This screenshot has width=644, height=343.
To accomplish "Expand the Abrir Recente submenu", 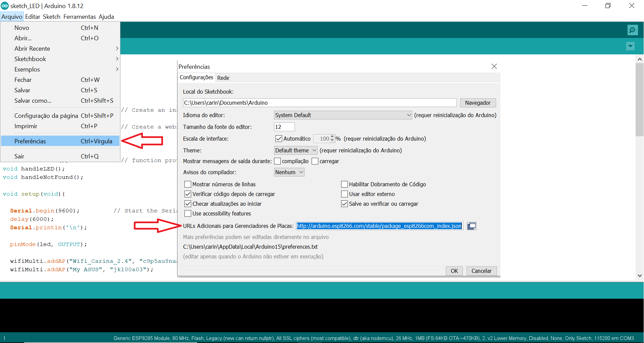I will pos(60,49).
